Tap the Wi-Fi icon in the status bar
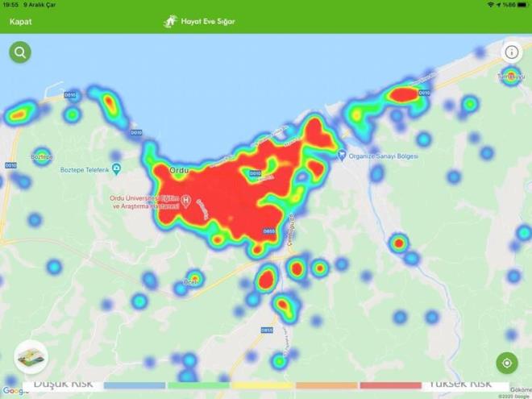Viewport: 532px width, 399px height. coord(489,5)
